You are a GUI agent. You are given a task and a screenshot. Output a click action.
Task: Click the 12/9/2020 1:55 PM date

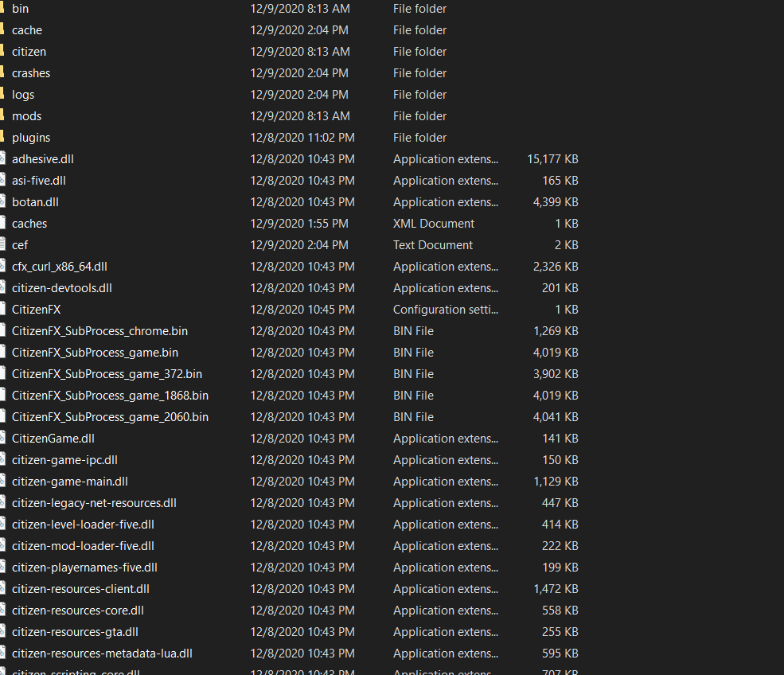coord(299,224)
